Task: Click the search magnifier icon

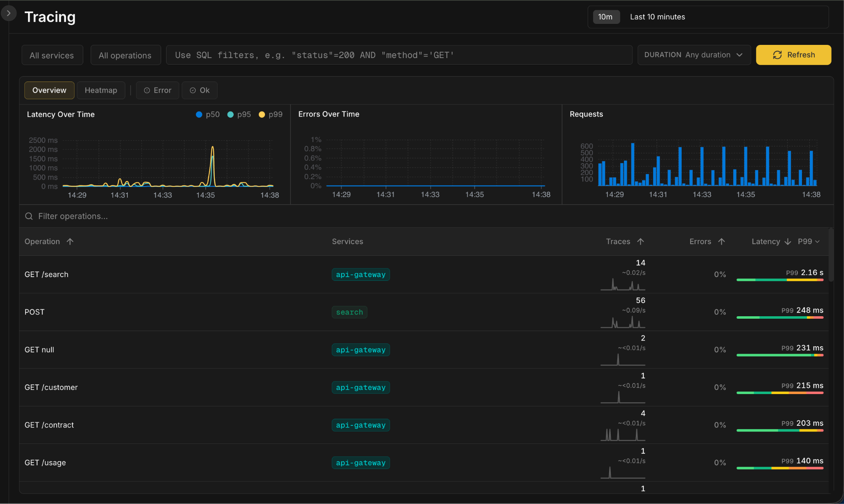Action: point(29,216)
